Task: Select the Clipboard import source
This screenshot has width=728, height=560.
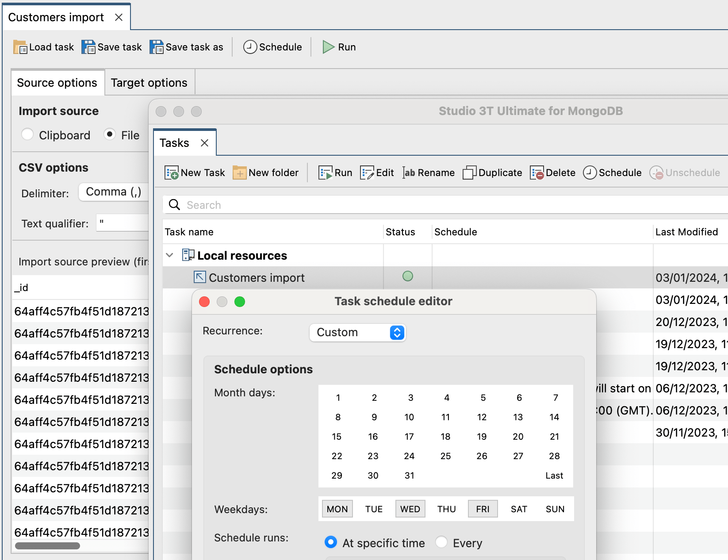Action: [27, 134]
